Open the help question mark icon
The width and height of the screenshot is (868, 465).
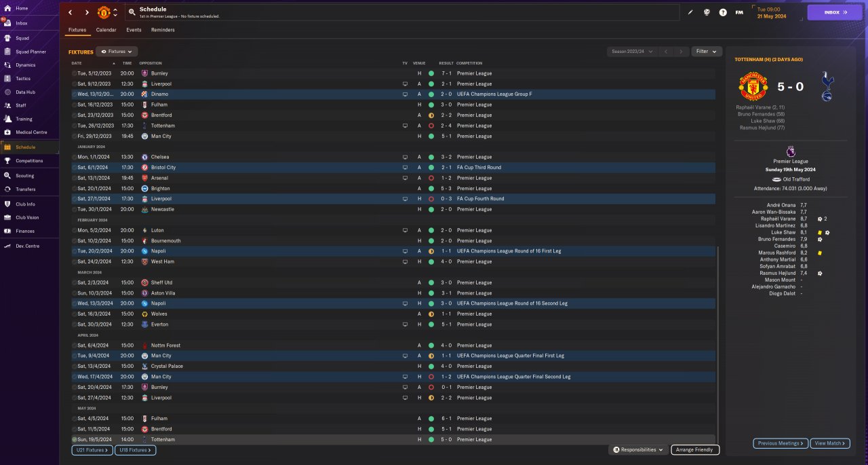723,12
